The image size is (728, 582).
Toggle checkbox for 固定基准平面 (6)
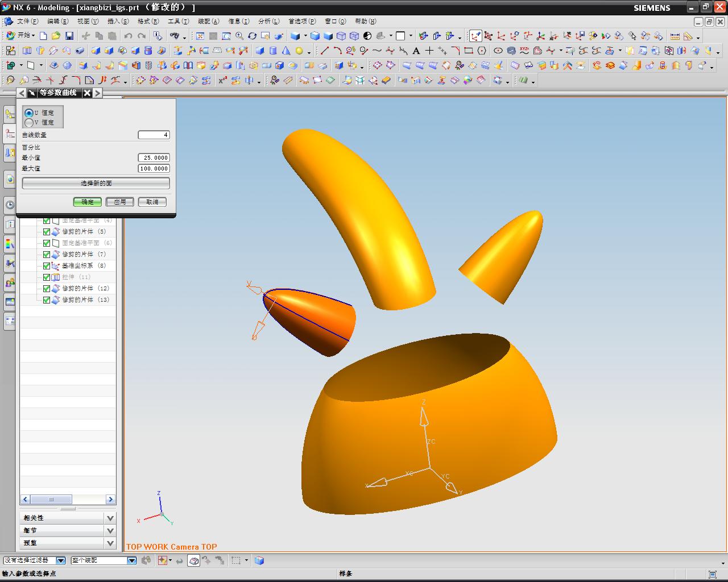[47, 243]
